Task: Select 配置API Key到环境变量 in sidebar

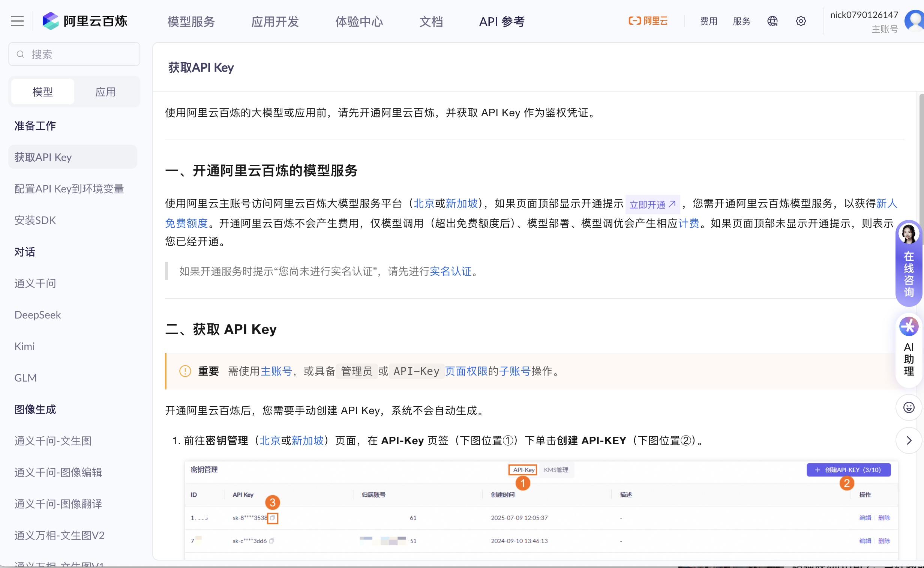Action: 69,189
